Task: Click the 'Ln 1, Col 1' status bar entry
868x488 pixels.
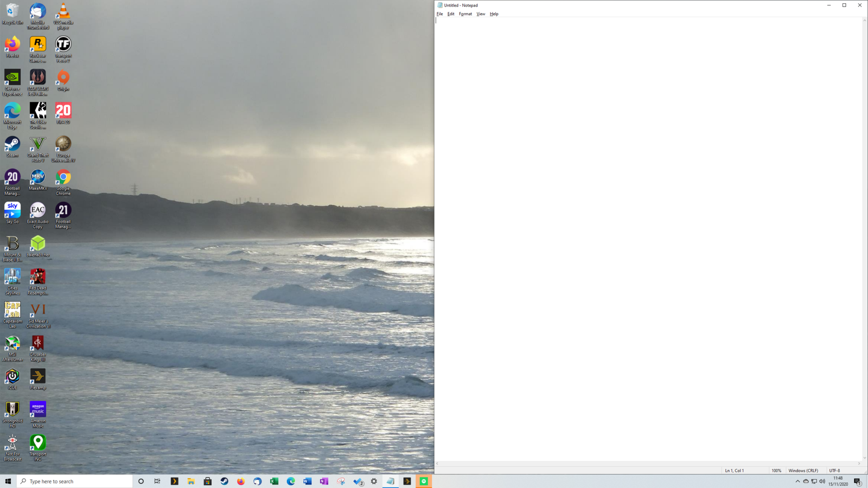Action: (x=735, y=471)
